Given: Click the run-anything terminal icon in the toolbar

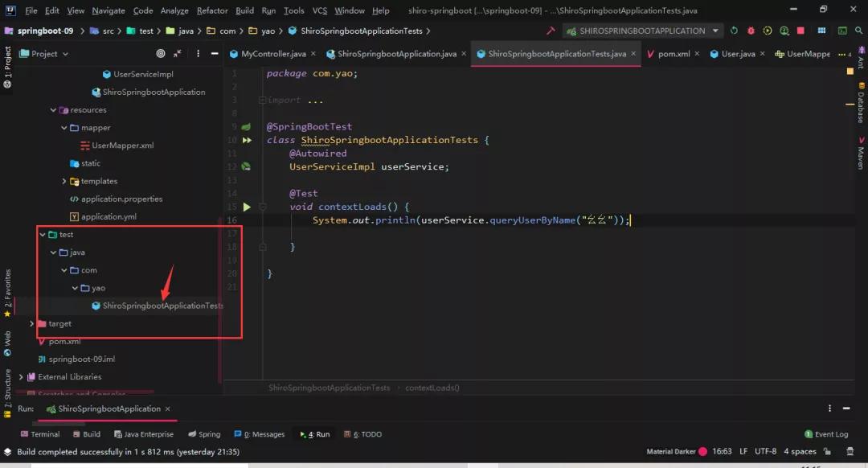Looking at the screenshot, I should coord(842,31).
